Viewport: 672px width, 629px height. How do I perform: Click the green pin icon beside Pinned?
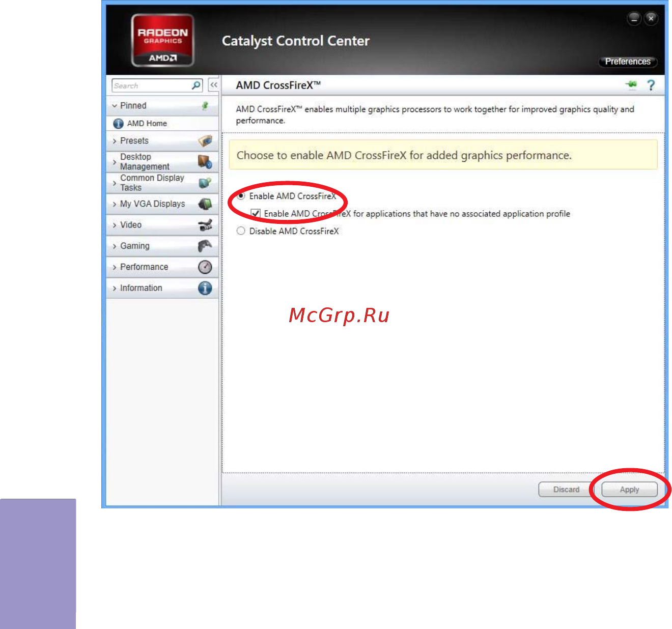click(205, 105)
